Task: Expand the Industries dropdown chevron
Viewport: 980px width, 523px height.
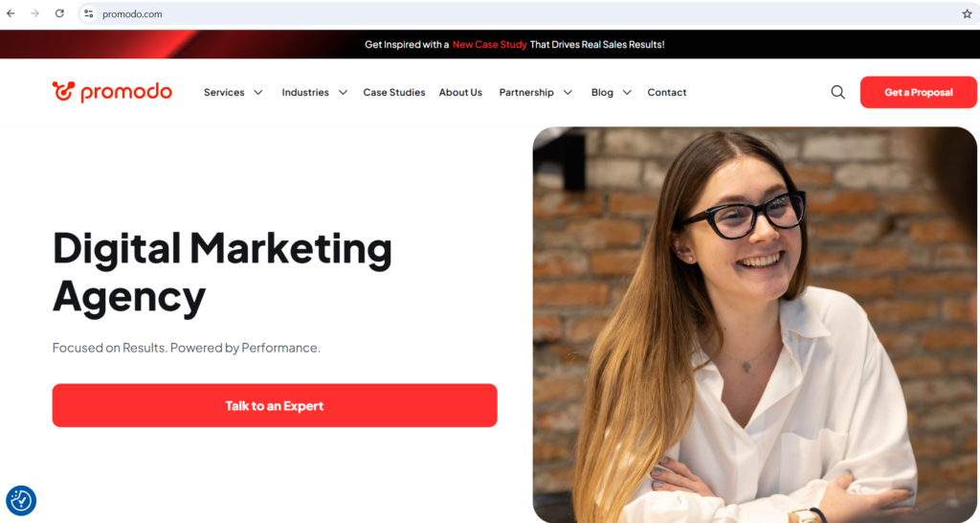Action: [x=344, y=93]
